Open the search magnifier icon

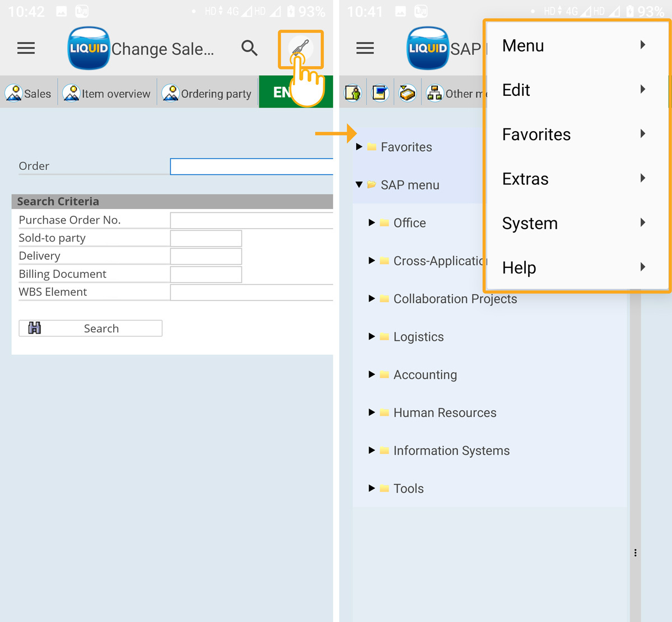coord(249,49)
